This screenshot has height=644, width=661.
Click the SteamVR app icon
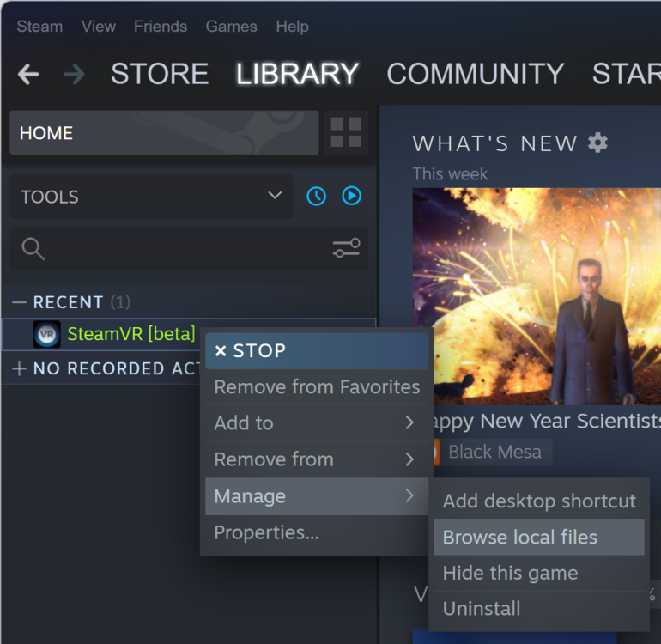pos(47,334)
